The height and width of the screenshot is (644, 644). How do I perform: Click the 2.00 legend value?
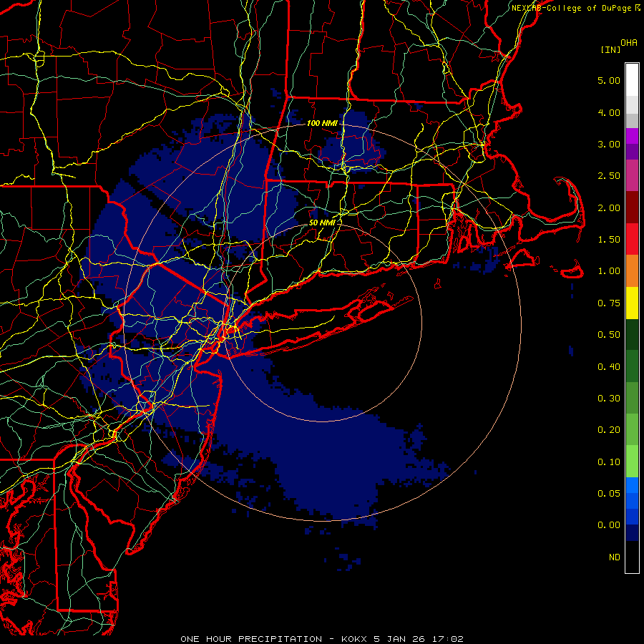click(609, 208)
